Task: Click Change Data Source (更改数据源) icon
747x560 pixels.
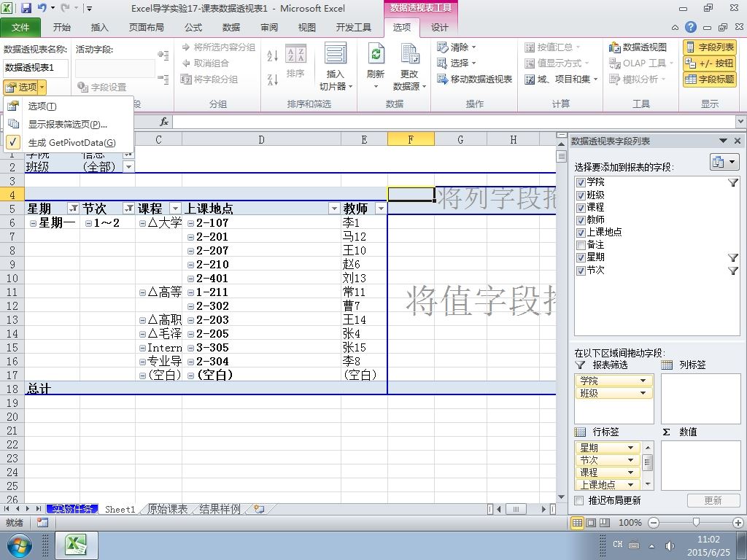Action: click(x=409, y=54)
